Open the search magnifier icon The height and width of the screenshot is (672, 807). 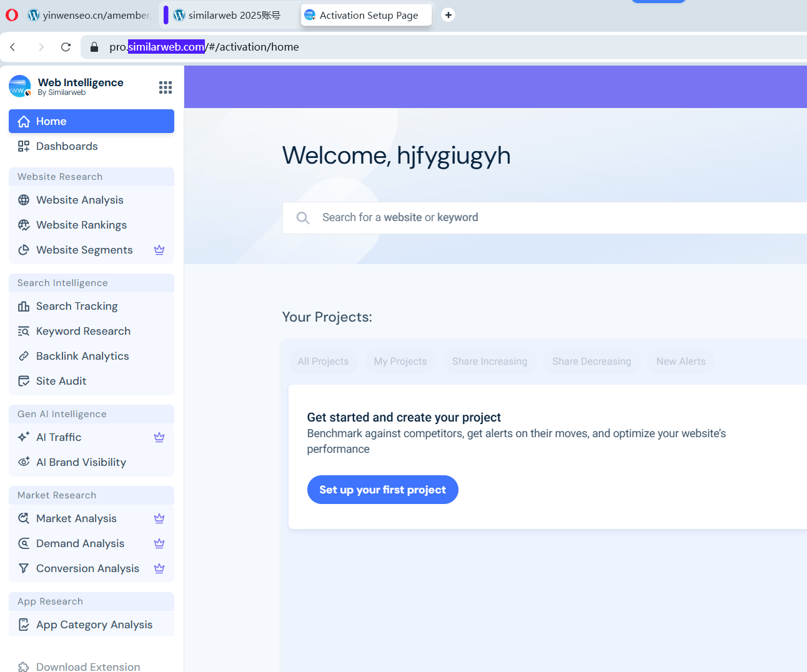click(x=303, y=217)
